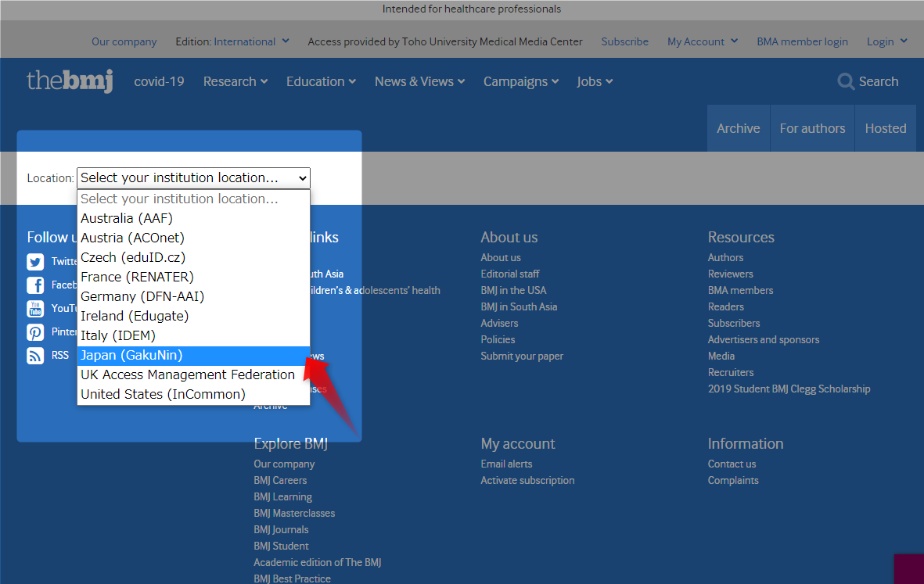924x584 pixels.
Task: Open the Recruiters link
Action: [731, 373]
